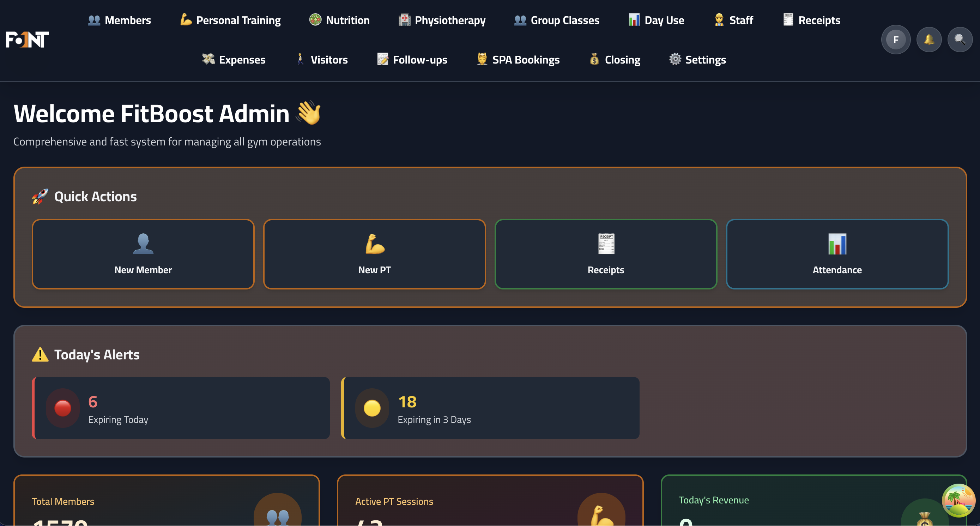
Task: Open the Members section
Action: (119, 20)
